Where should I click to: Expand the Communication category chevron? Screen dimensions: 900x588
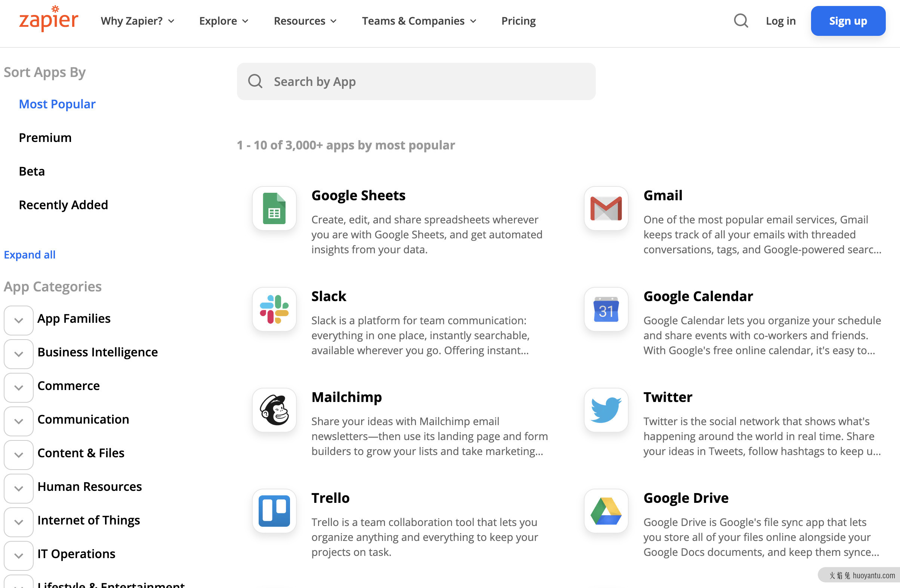tap(19, 421)
